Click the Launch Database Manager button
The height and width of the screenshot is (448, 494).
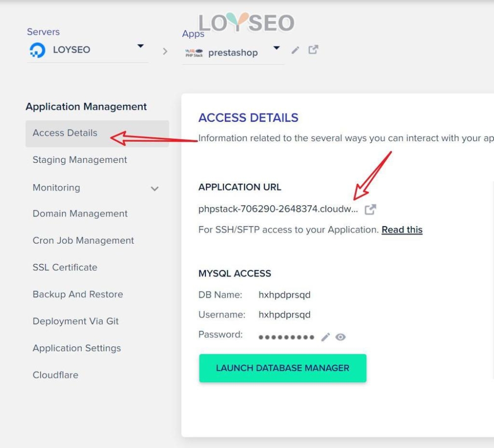point(283,368)
